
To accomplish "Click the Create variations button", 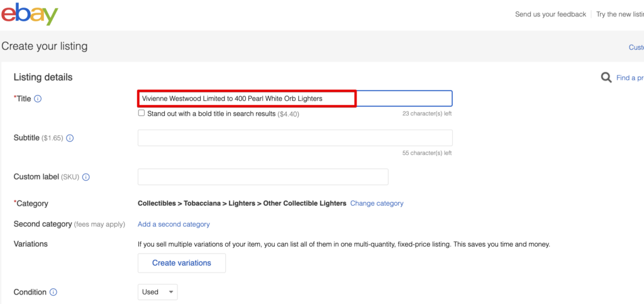I will [182, 263].
